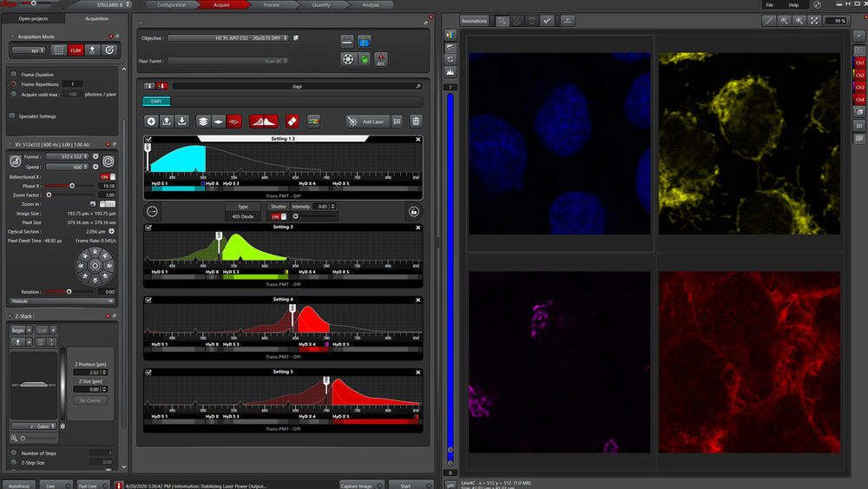Check the Specialist Settings checkbox
Viewport: 868px width, 489px height.
[12, 116]
